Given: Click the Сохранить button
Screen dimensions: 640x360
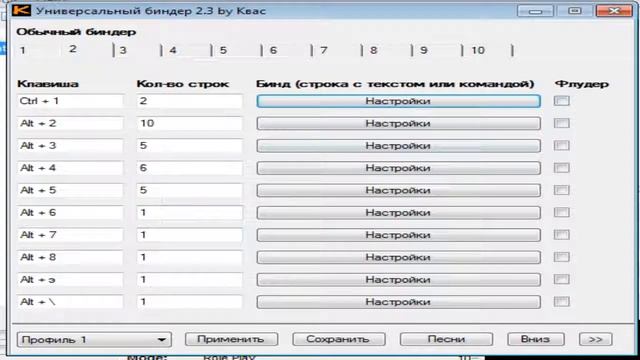Looking at the screenshot, I should (339, 339).
